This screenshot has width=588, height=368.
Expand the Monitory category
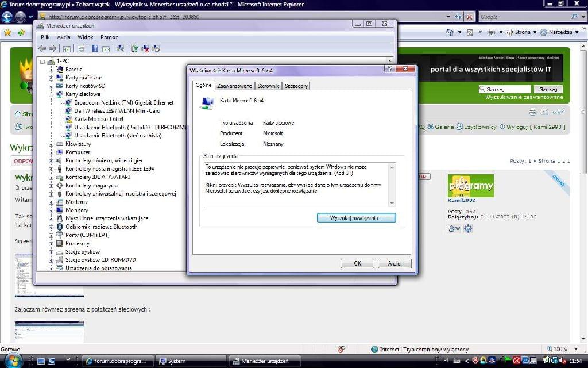[51, 210]
